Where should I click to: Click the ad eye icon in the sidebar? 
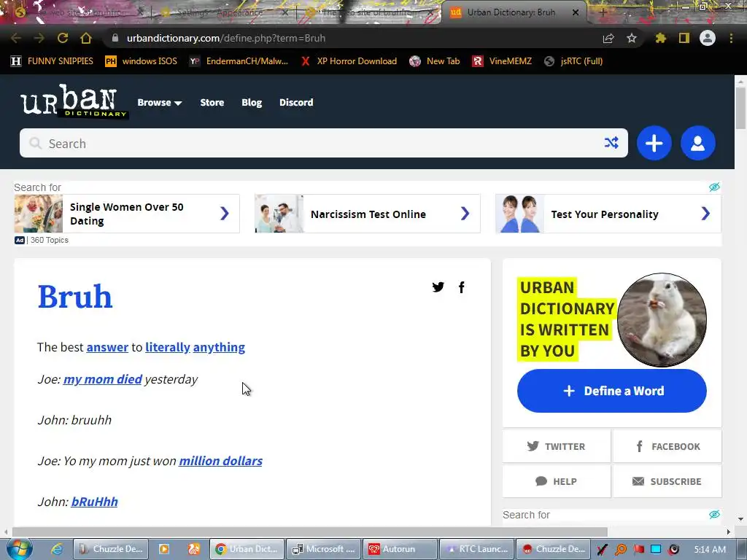coord(714,514)
